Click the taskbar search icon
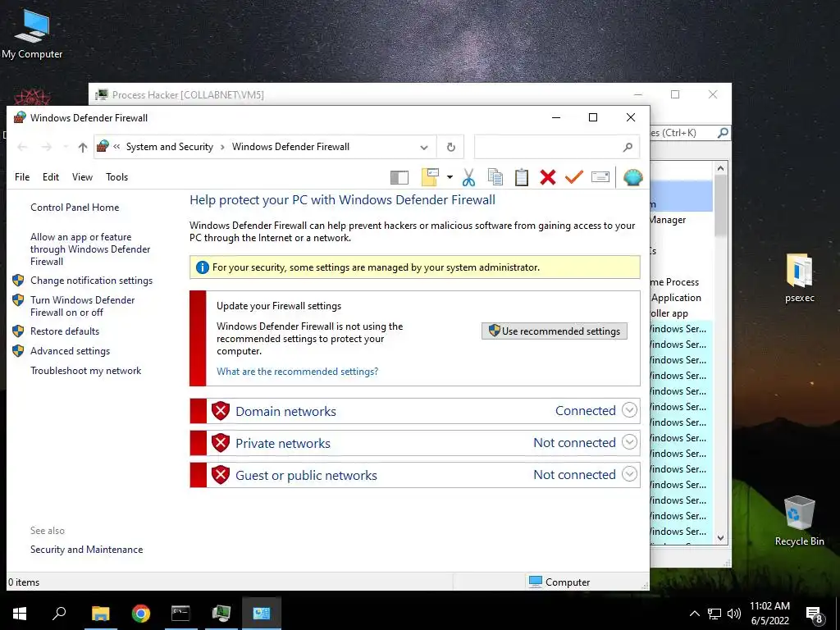The width and height of the screenshot is (840, 630). click(59, 613)
